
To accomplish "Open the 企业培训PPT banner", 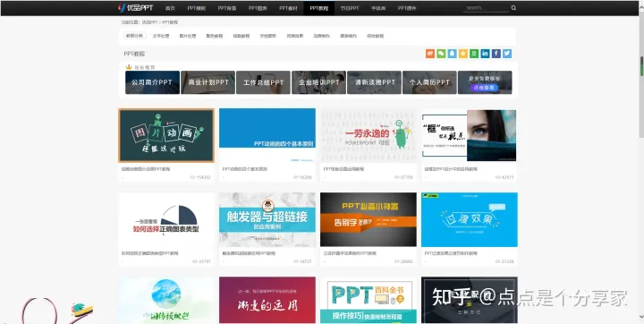I will 318,82.
